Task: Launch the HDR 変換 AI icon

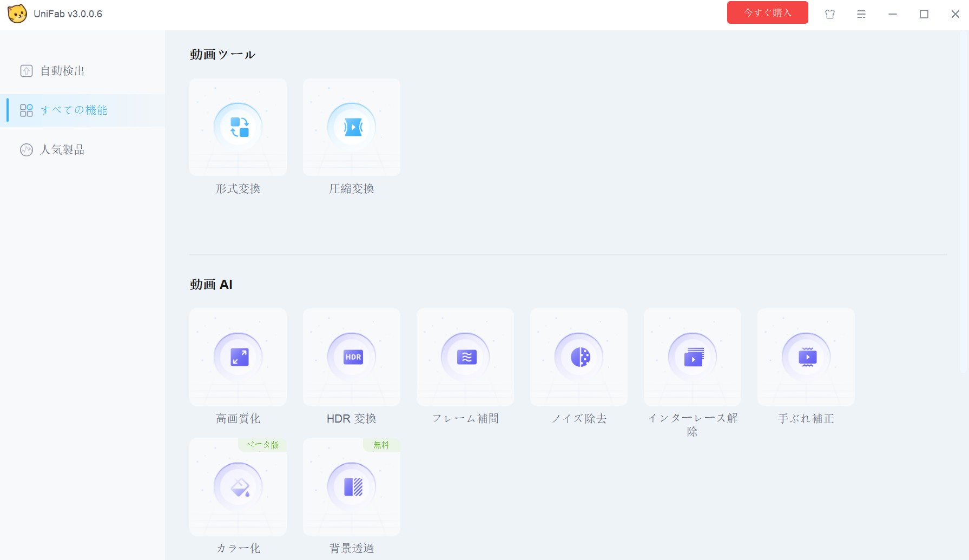Action: click(352, 357)
